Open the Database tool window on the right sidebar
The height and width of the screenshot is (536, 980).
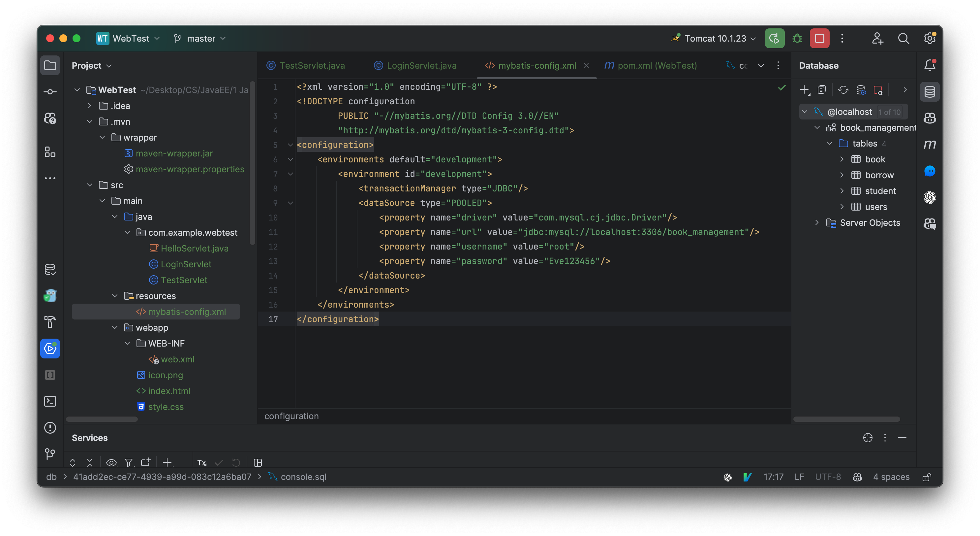(930, 91)
